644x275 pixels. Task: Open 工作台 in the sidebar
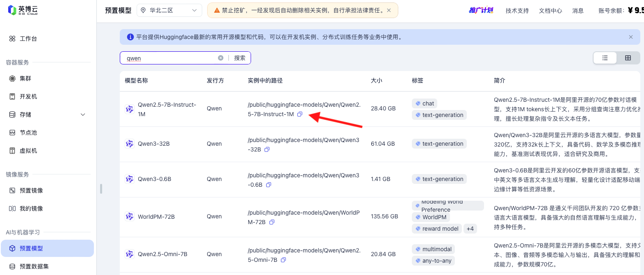28,39
